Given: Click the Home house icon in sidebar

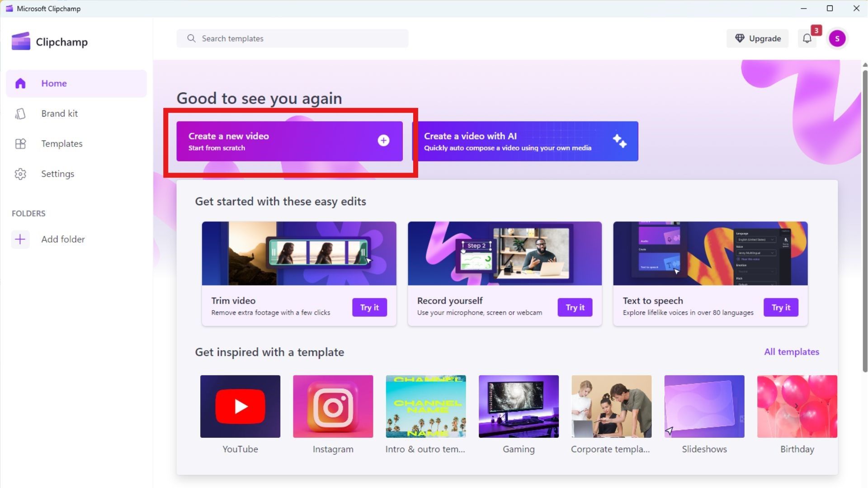Looking at the screenshot, I should click(20, 84).
